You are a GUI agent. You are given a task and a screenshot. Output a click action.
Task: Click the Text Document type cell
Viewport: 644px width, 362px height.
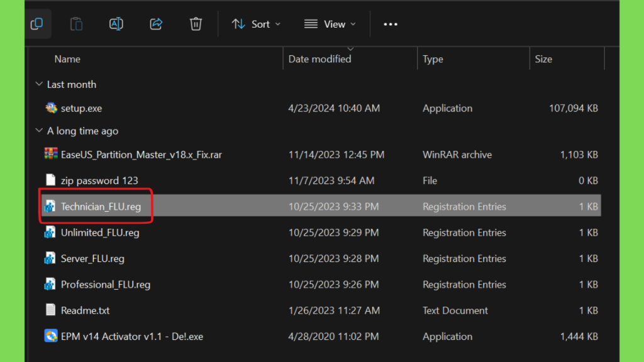(455, 310)
